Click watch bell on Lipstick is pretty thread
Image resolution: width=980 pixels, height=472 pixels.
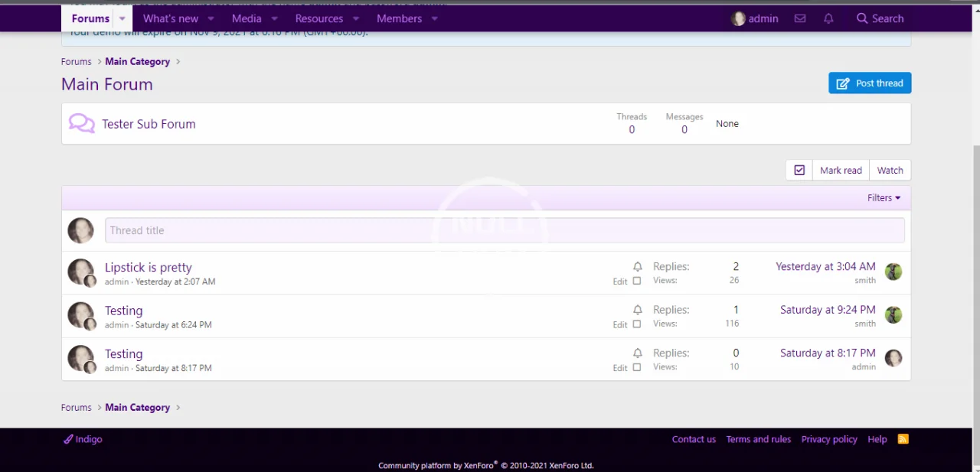[x=637, y=267]
